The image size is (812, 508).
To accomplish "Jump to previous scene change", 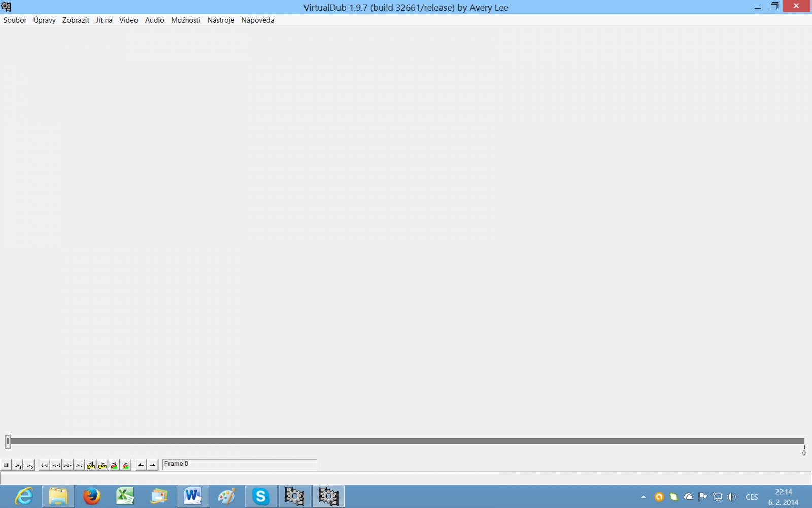I will 114,465.
